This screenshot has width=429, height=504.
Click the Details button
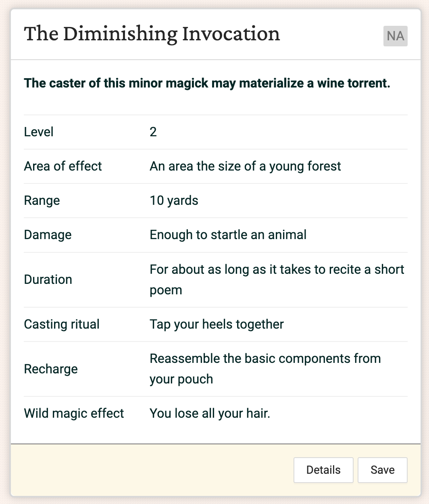click(323, 470)
